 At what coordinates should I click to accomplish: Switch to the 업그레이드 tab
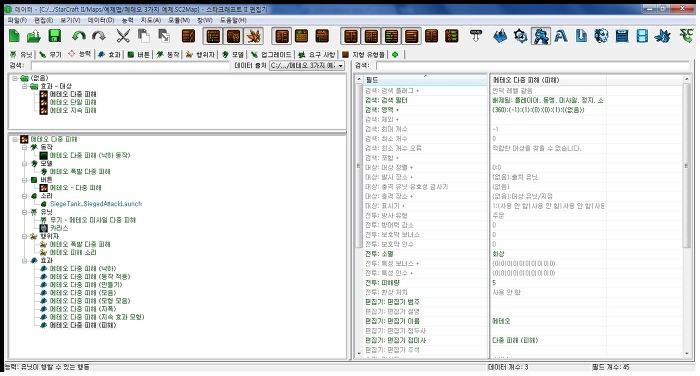point(271,54)
